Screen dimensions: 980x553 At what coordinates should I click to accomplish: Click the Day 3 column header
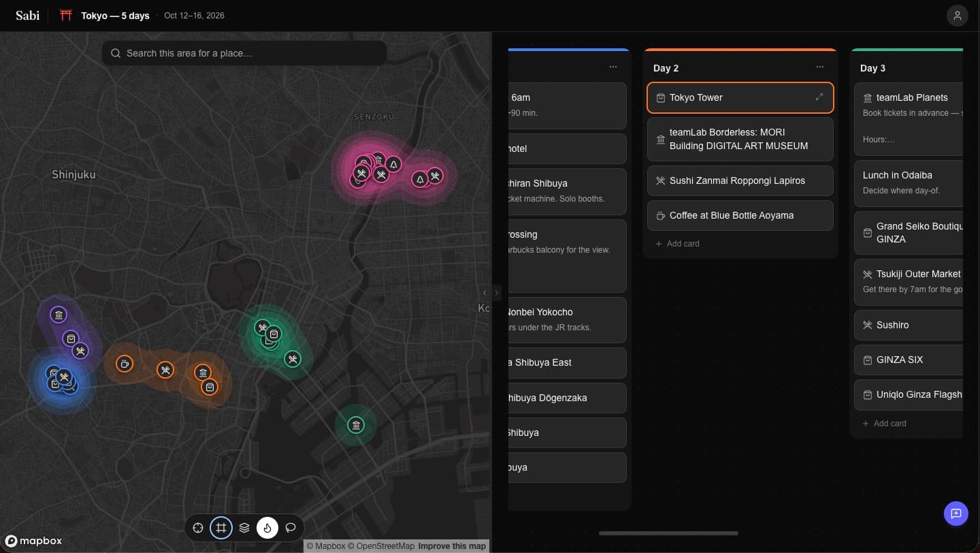click(x=873, y=68)
